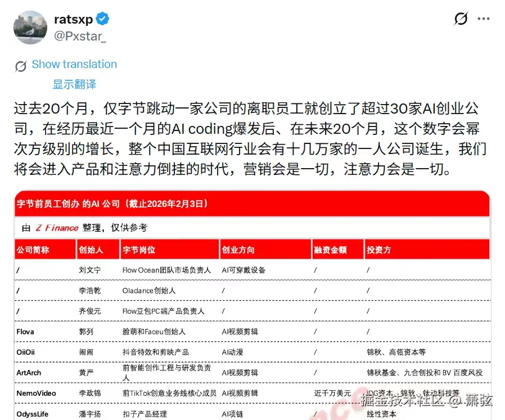Viewport: 505px width, 420px height.
Task: Click the table title 字节前员工创办的AI公司
Action: click(112, 204)
